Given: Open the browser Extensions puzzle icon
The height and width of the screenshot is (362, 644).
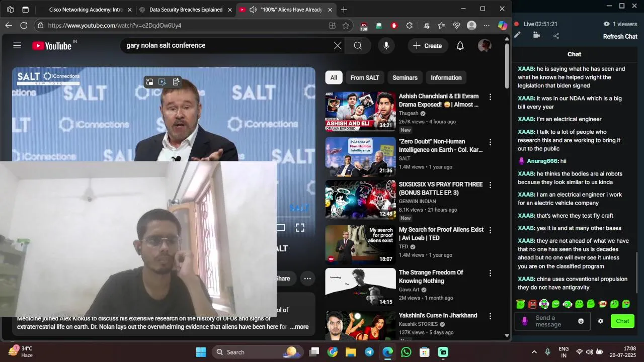Looking at the screenshot, I should coord(410,25).
